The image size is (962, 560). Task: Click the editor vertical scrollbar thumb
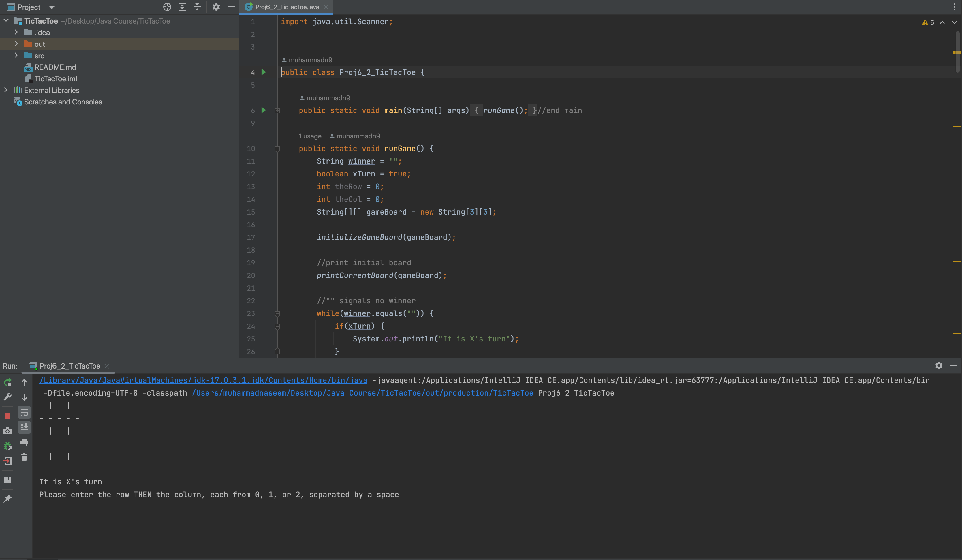(957, 52)
